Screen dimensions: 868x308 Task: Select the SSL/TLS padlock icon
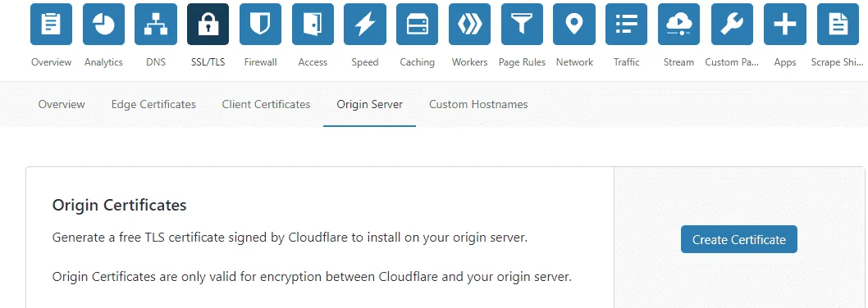[x=208, y=24]
